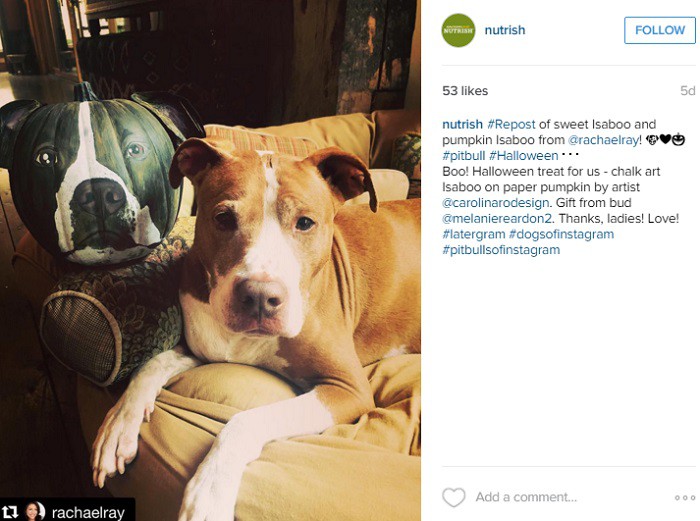Open the @rachaelray mention link
Image resolution: width=700 pixels, height=521 pixels.
(603, 140)
